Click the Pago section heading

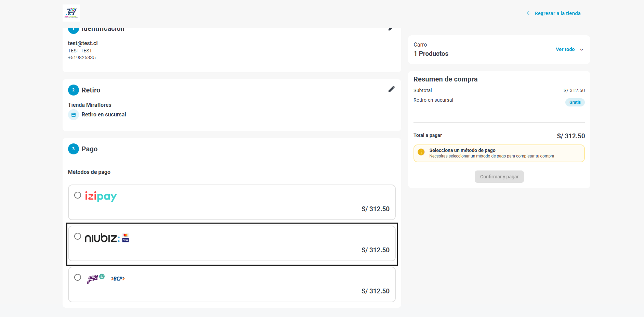point(90,149)
